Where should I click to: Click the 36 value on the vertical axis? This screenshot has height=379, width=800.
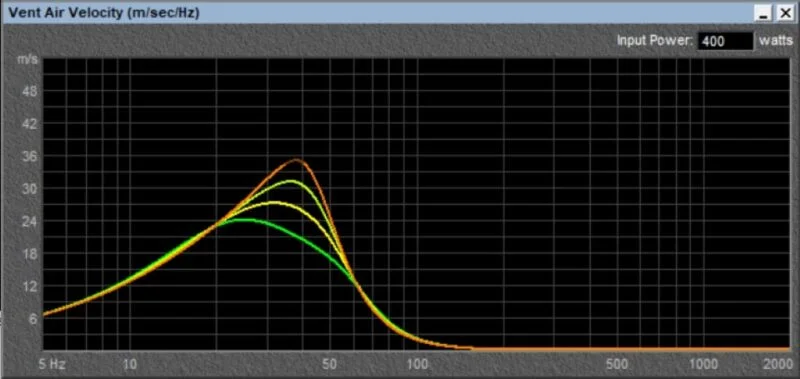(x=29, y=157)
